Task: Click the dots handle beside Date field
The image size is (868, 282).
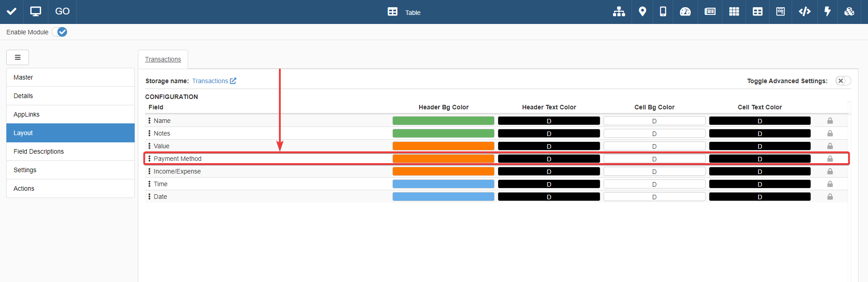Action: point(149,197)
